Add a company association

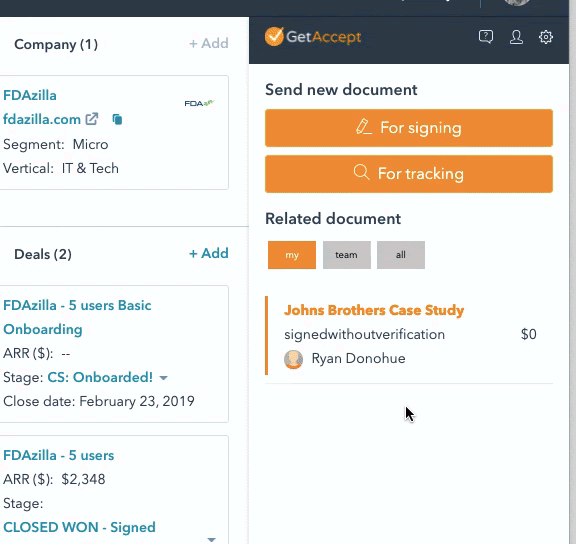209,43
